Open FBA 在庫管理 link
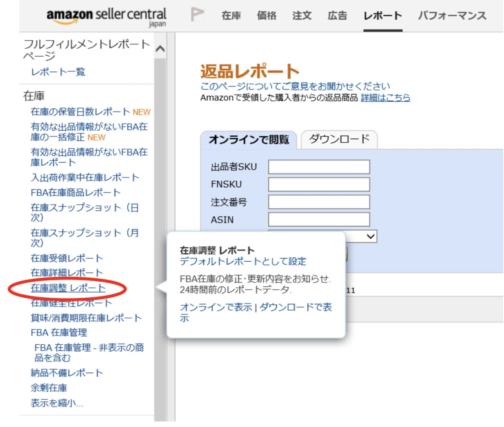Image resolution: width=504 pixels, height=427 pixels. (x=59, y=333)
